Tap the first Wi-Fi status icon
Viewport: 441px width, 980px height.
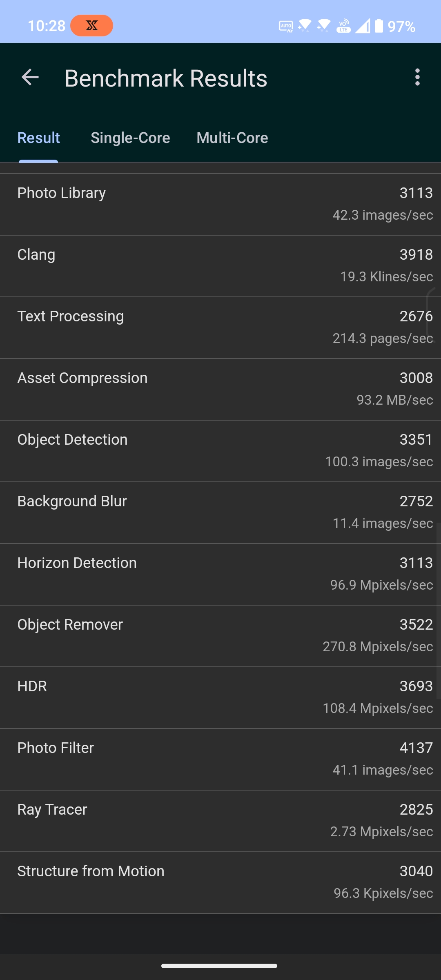point(305,26)
